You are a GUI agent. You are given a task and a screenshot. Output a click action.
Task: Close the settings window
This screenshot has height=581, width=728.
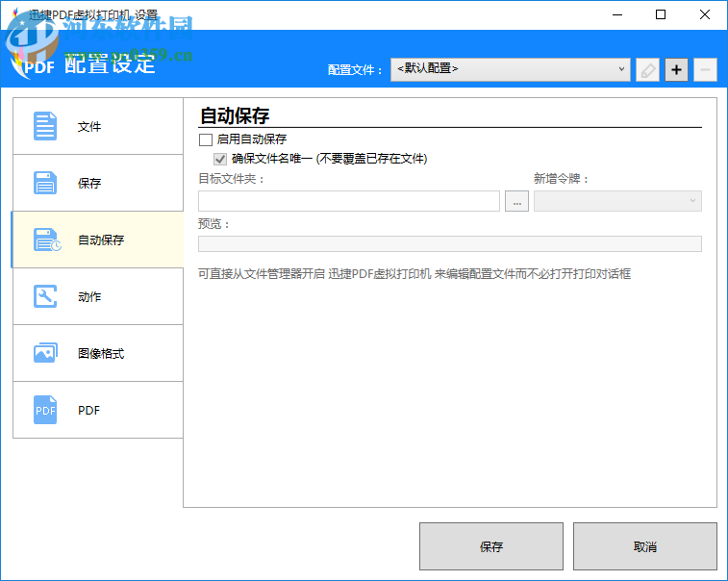705,14
